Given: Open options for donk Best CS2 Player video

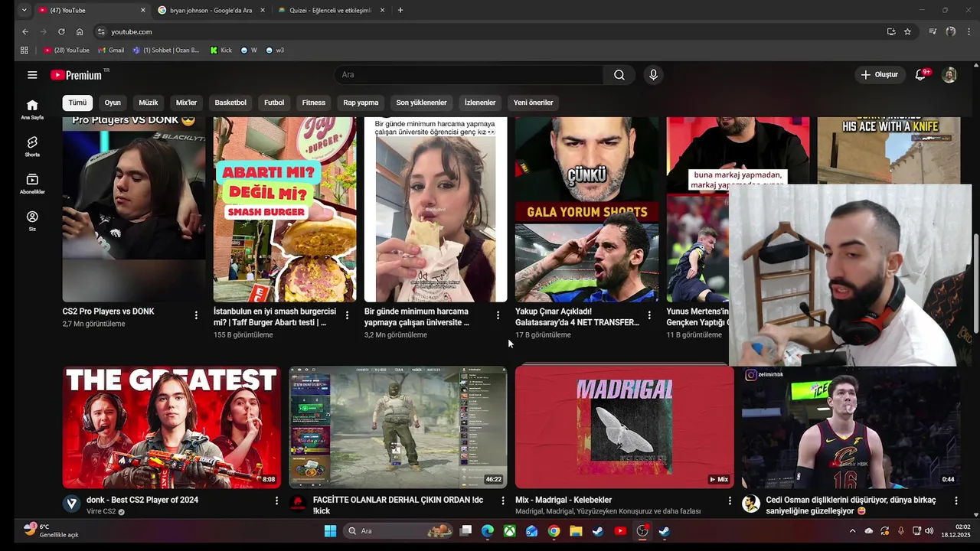Looking at the screenshot, I should pyautogui.click(x=276, y=500).
